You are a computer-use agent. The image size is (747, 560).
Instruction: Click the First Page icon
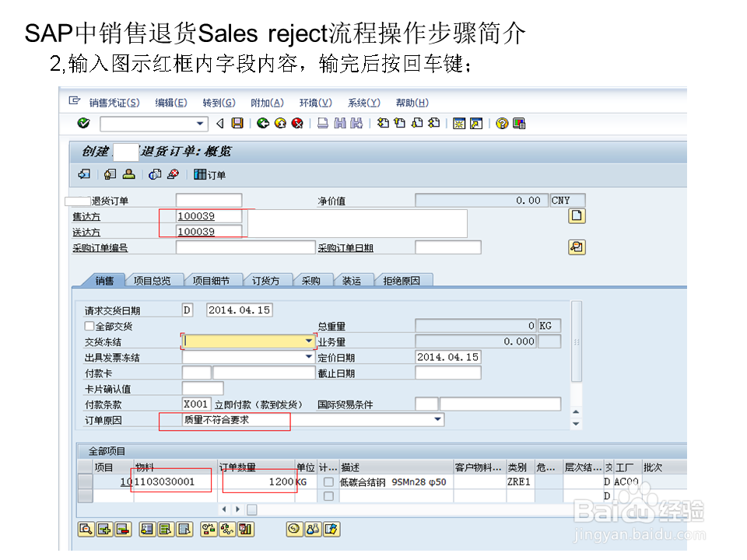383,124
